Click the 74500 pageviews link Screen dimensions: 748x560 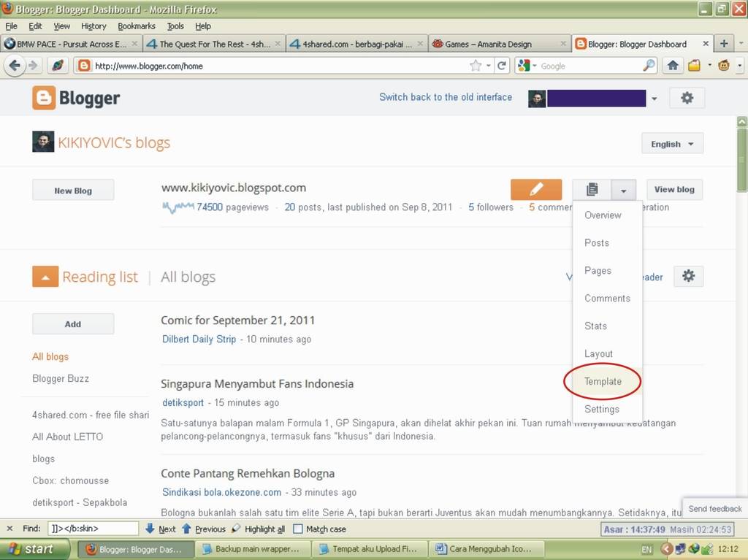pyautogui.click(x=210, y=207)
